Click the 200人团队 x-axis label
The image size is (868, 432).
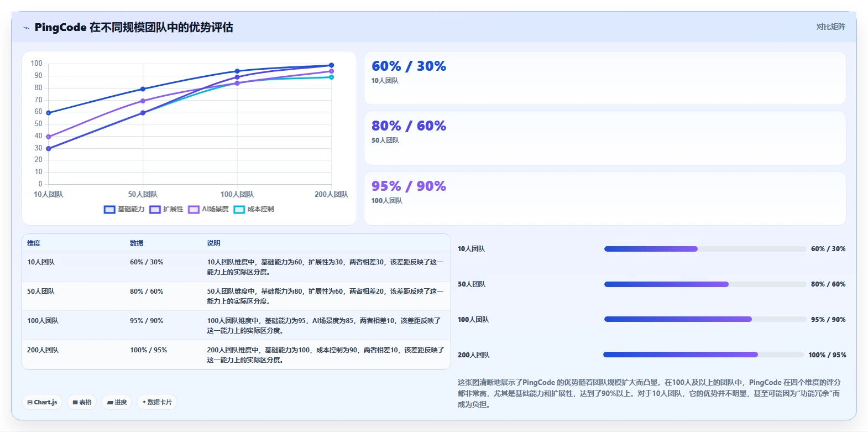click(331, 194)
